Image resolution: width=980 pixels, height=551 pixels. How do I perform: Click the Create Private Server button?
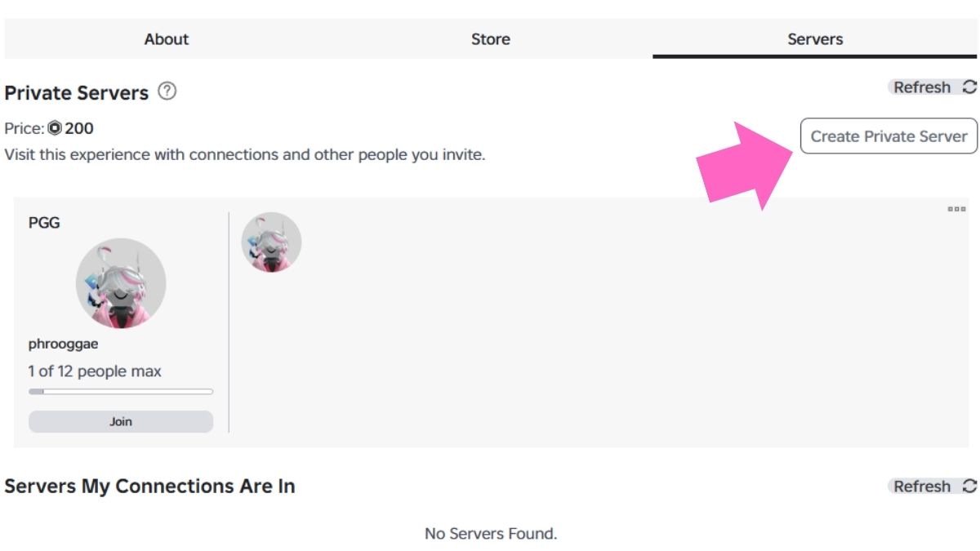click(889, 136)
